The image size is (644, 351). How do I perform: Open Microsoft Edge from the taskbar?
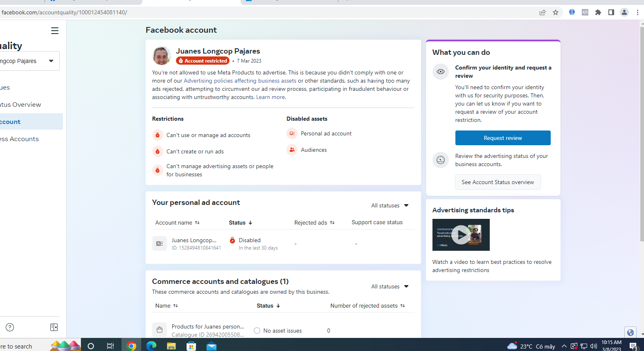[151, 346]
